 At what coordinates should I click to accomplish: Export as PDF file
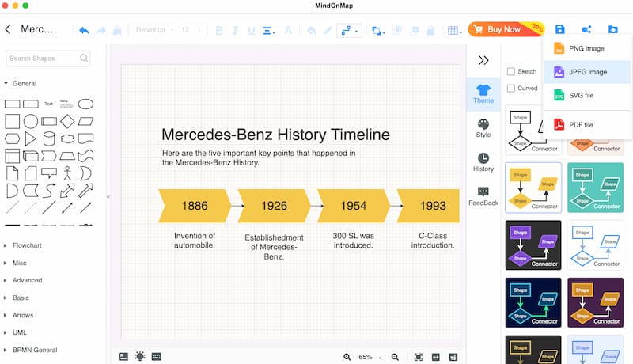[x=587, y=125]
